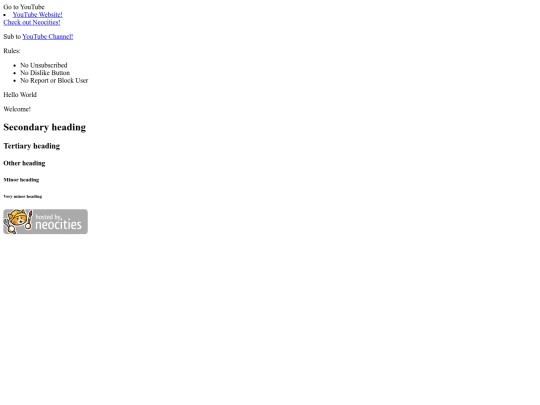Viewport: 540px width, 405px height.
Task: Click the 'Rules:' label
Action: (12, 51)
